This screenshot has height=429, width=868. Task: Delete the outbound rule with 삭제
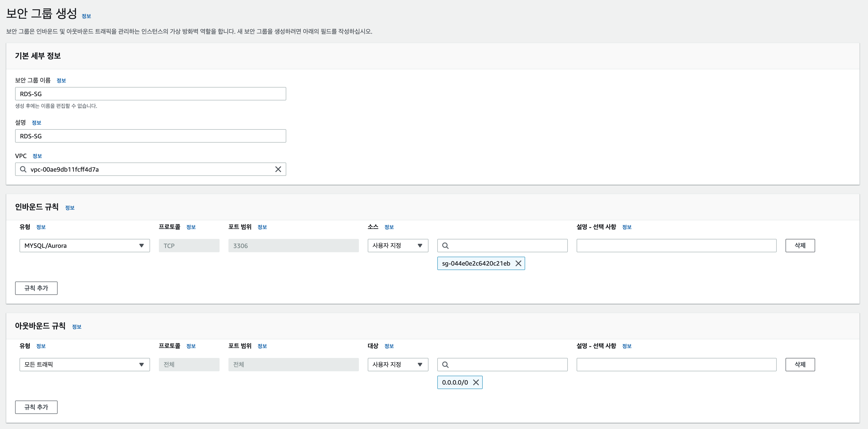(x=800, y=365)
